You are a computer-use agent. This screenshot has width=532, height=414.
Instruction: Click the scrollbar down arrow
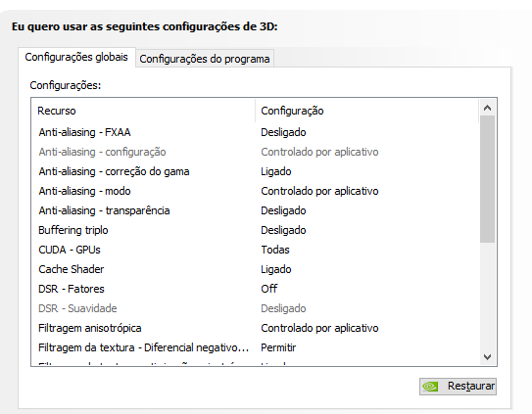(x=488, y=357)
